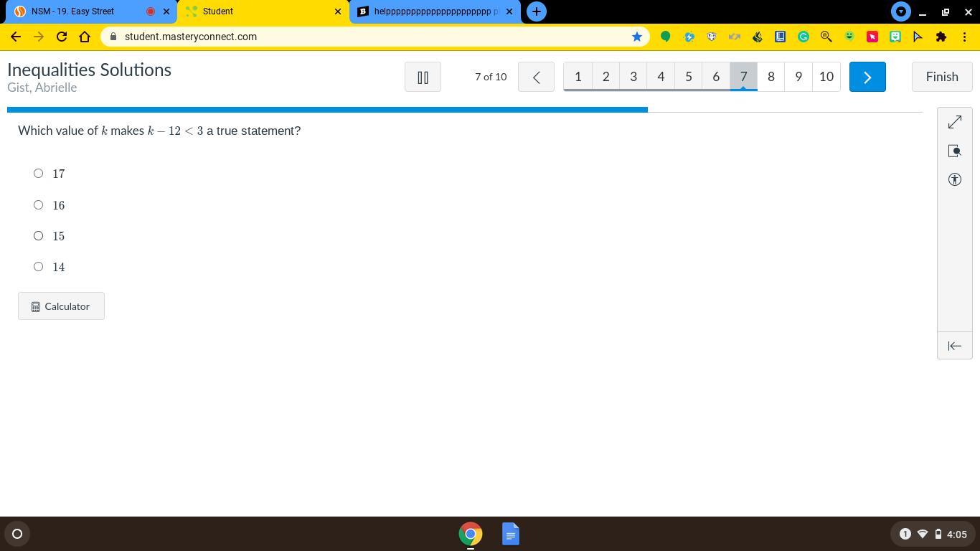Collapse the right tool sidebar

[x=955, y=346]
